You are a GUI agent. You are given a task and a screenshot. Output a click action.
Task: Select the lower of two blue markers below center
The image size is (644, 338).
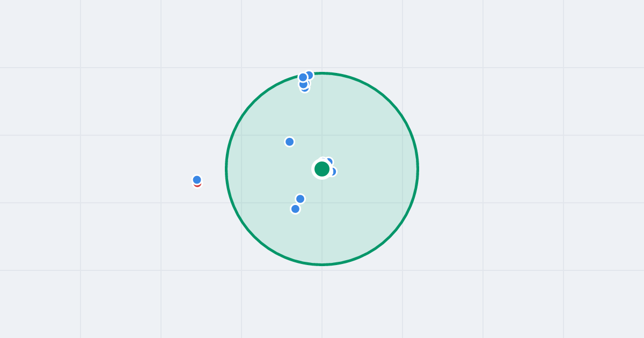[x=295, y=209]
